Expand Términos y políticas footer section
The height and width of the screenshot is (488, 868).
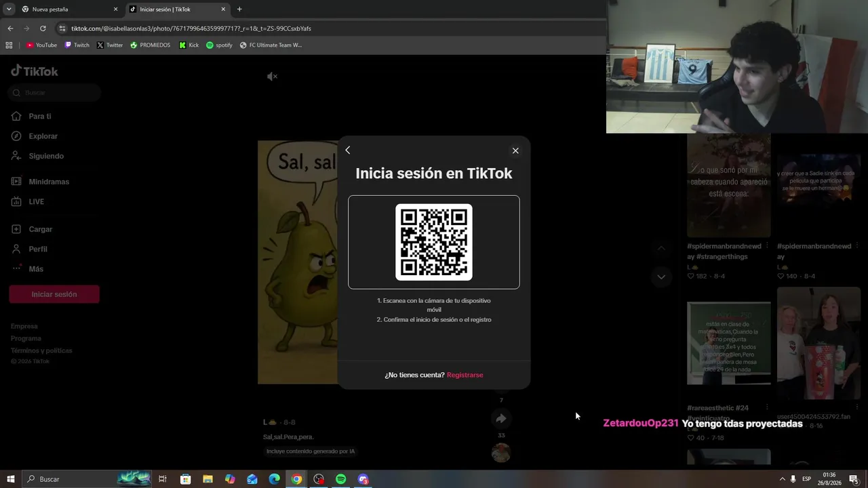click(x=41, y=350)
